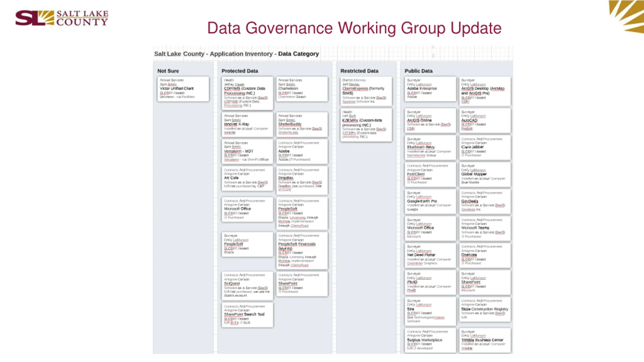
Task: Click the AutoCAD card
Action: pos(485,121)
